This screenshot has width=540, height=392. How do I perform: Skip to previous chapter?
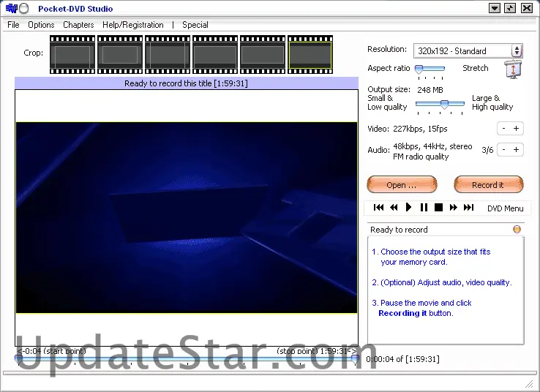(378, 208)
